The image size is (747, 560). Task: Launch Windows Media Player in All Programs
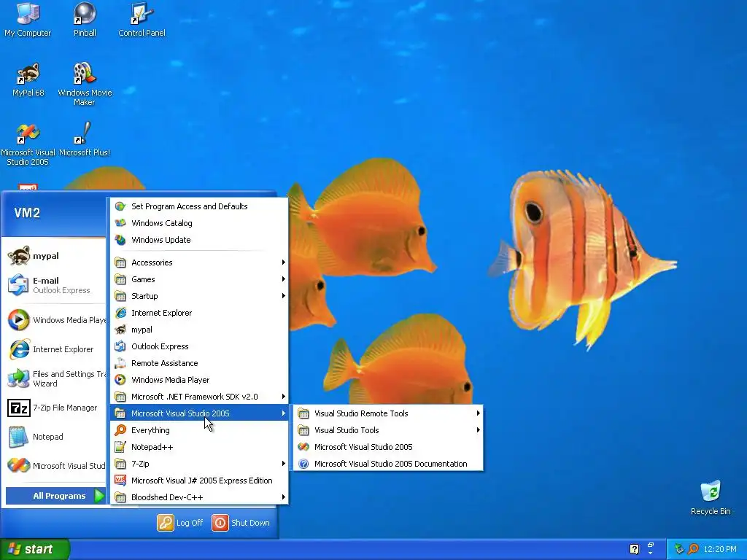pos(199,379)
